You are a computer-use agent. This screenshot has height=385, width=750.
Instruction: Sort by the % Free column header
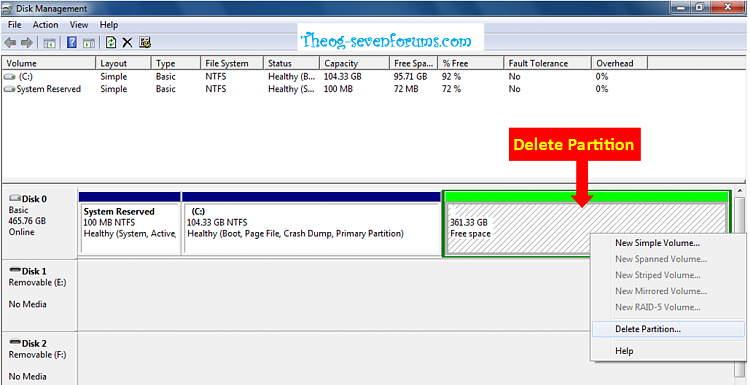point(471,63)
